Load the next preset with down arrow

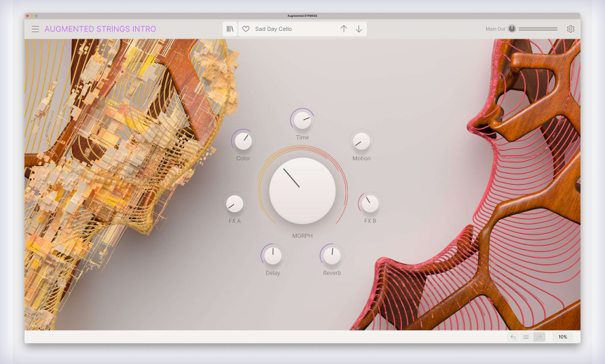pyautogui.click(x=359, y=29)
